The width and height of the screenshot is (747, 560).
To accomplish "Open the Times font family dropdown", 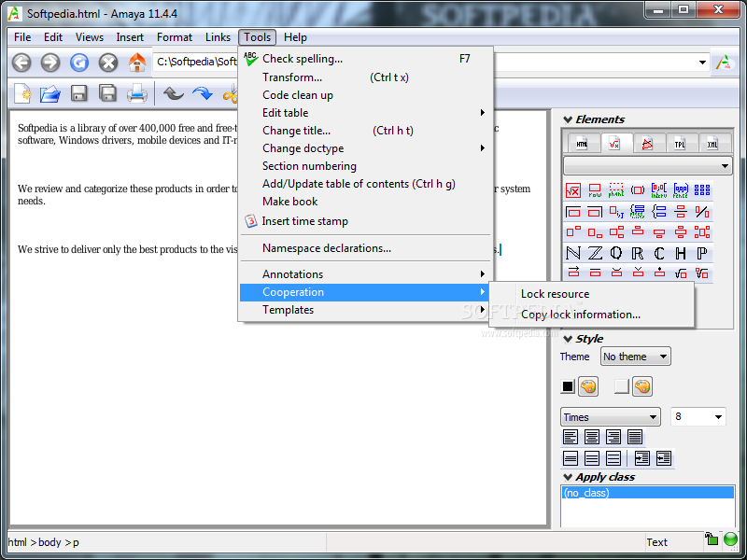I will click(611, 417).
